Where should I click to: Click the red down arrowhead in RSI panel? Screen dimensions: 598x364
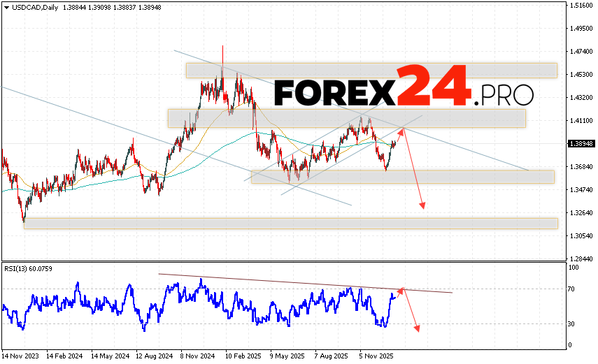417,328
